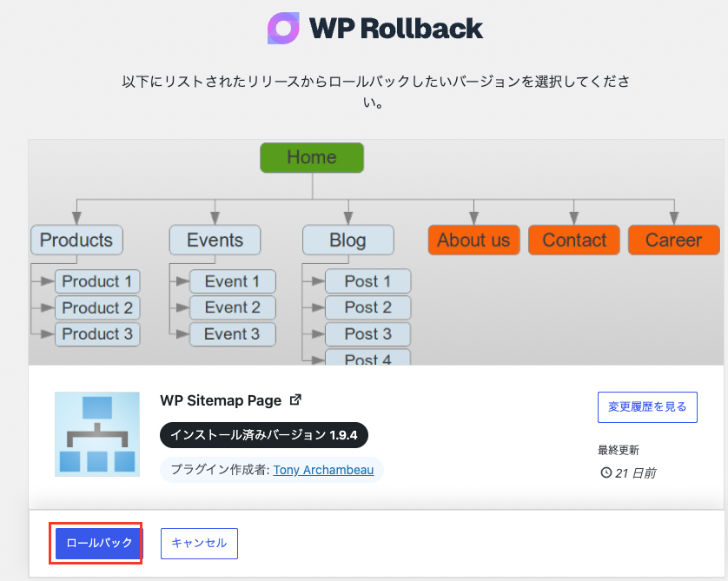Image resolution: width=728 pixels, height=581 pixels.
Task: Click the Blog node in banner
Action: pyautogui.click(x=348, y=240)
